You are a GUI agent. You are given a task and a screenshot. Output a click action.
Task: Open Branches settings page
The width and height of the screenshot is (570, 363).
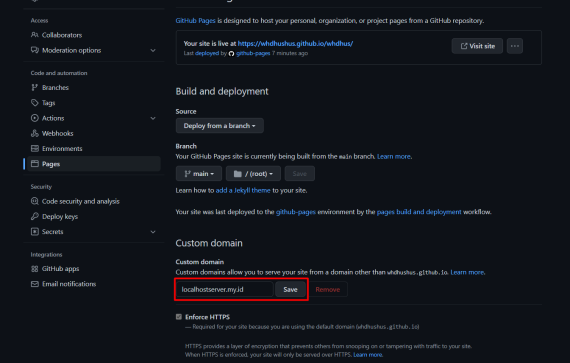(x=55, y=87)
